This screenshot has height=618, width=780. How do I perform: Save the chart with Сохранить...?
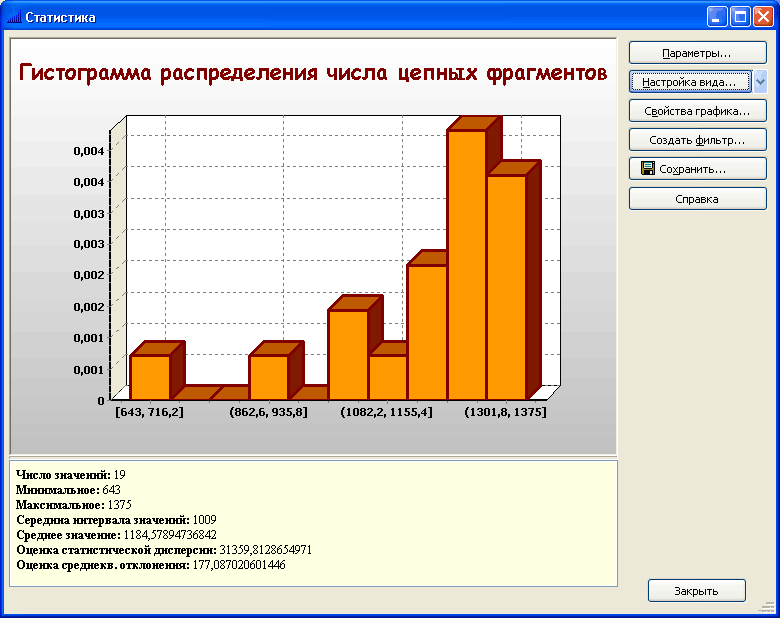tap(697, 169)
